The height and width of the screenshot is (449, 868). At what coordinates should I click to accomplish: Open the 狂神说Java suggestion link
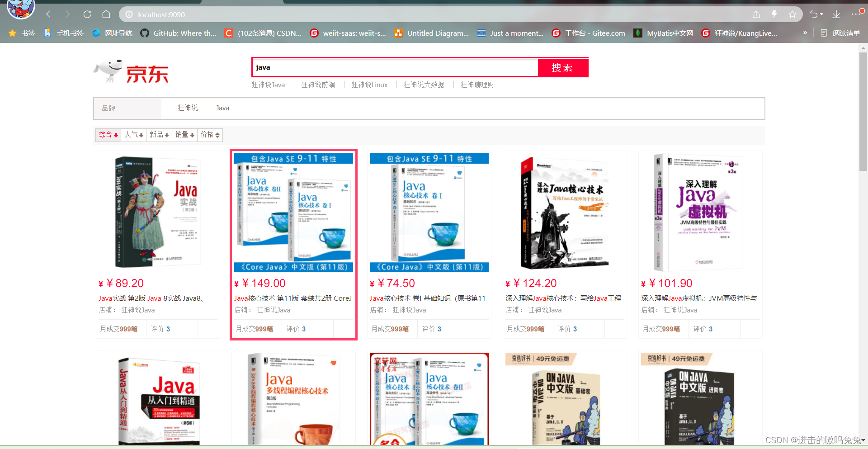pos(268,85)
